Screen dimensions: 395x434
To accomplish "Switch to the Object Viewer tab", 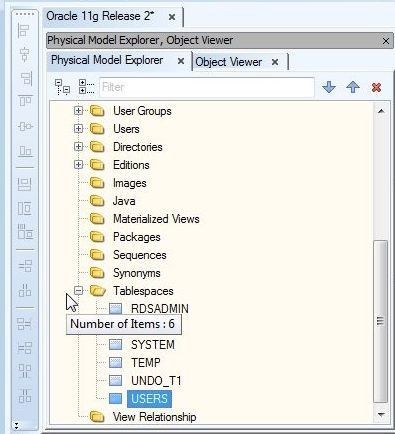I will [229, 62].
